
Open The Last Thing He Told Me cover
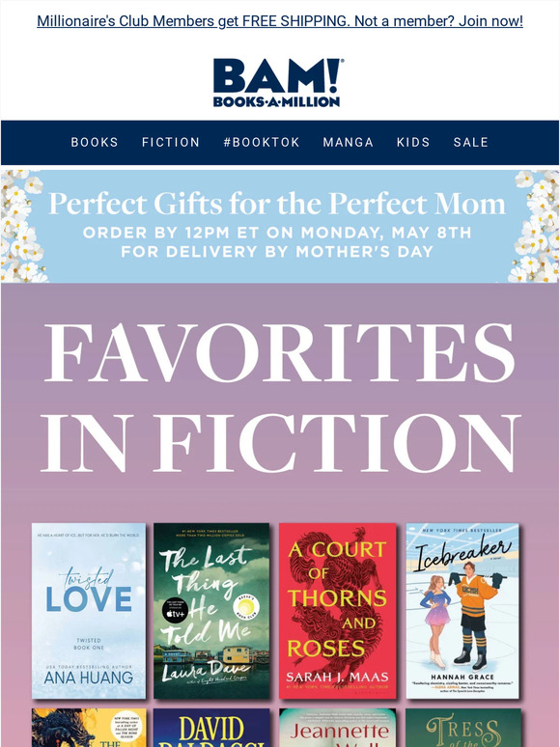211,611
